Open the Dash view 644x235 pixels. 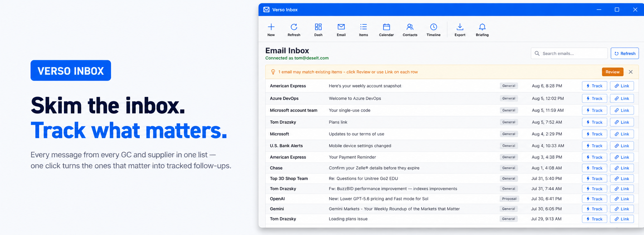tap(318, 30)
